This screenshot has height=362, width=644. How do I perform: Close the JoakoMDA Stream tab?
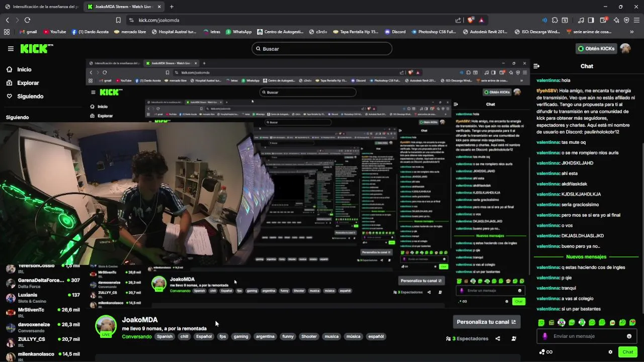click(x=159, y=7)
